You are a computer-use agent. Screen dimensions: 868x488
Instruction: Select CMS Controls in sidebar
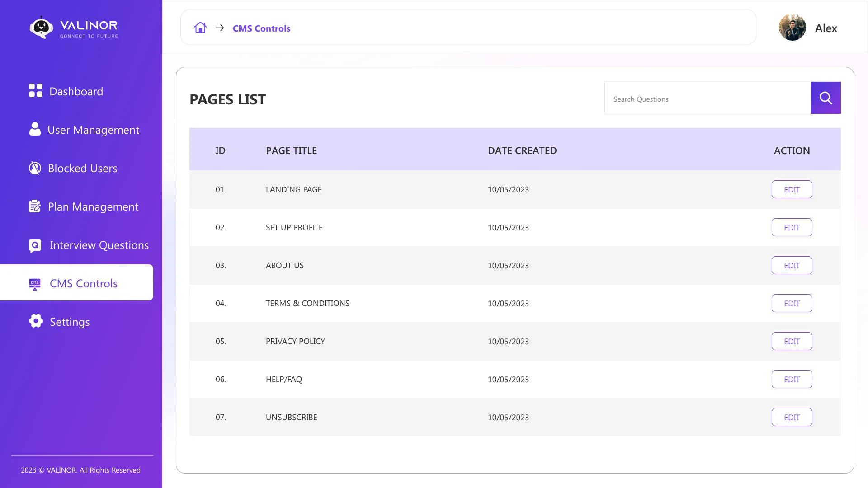coord(76,282)
